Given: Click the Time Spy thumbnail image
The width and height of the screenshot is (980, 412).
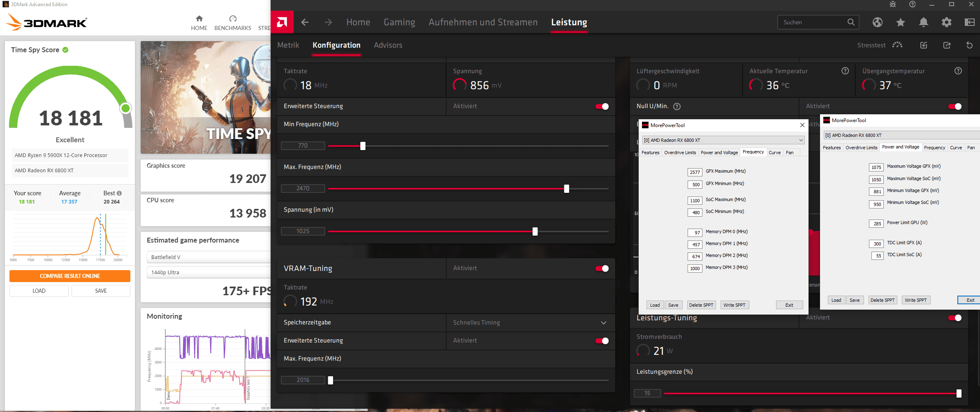Looking at the screenshot, I should tap(206, 97).
